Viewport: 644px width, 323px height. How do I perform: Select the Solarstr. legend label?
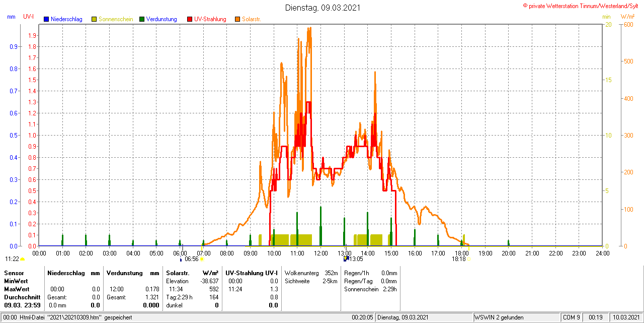251,19
